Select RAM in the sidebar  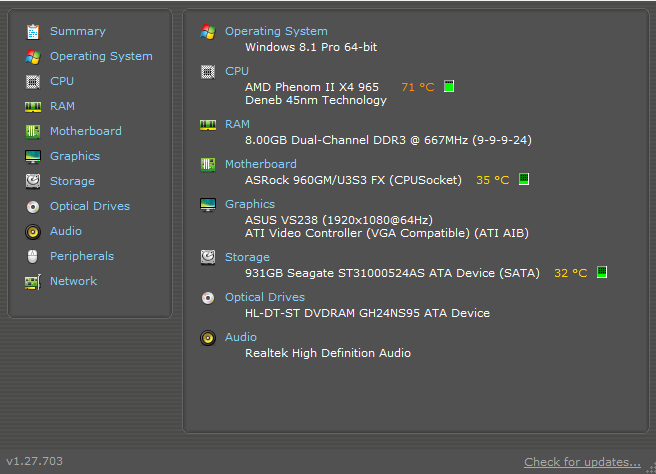[x=62, y=106]
